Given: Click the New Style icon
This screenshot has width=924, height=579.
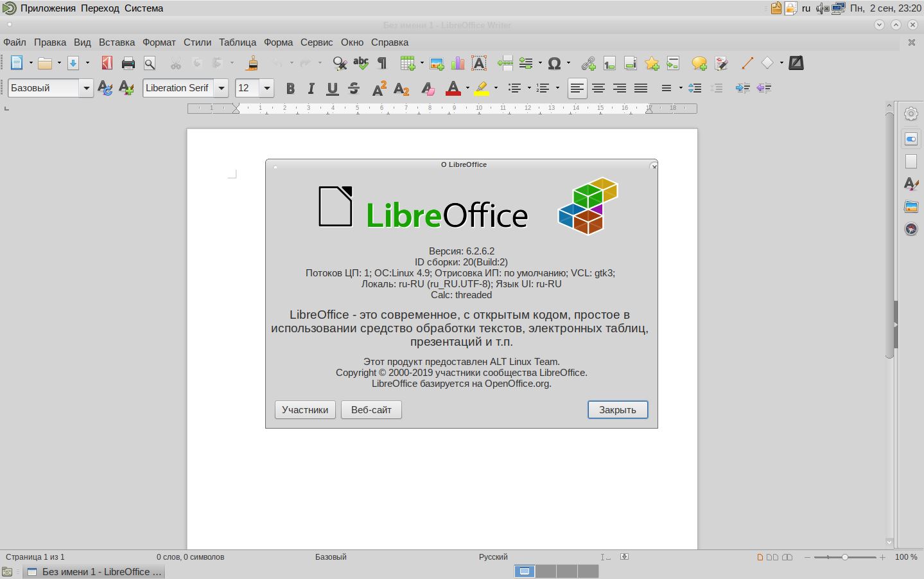Looking at the screenshot, I should coord(126,88).
